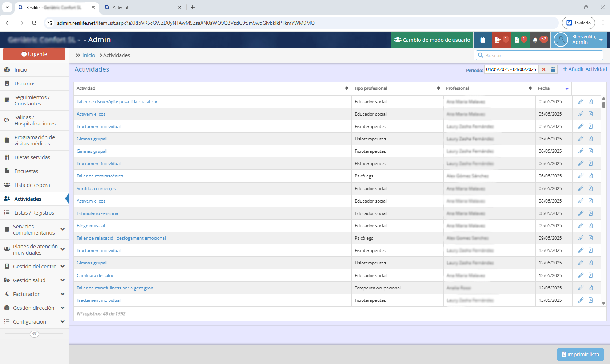Click the table scrollbar down arrow
The image size is (610, 364).
coord(603,303)
